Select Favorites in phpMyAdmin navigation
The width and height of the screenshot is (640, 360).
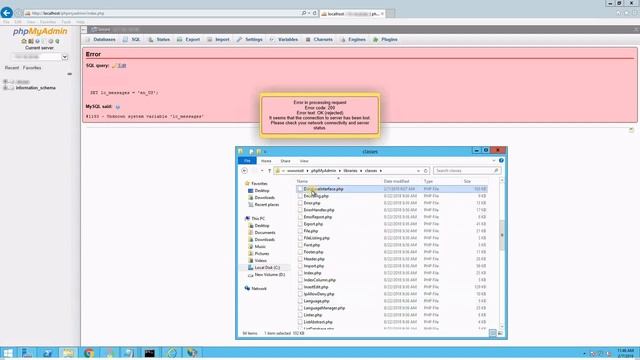click(x=32, y=68)
